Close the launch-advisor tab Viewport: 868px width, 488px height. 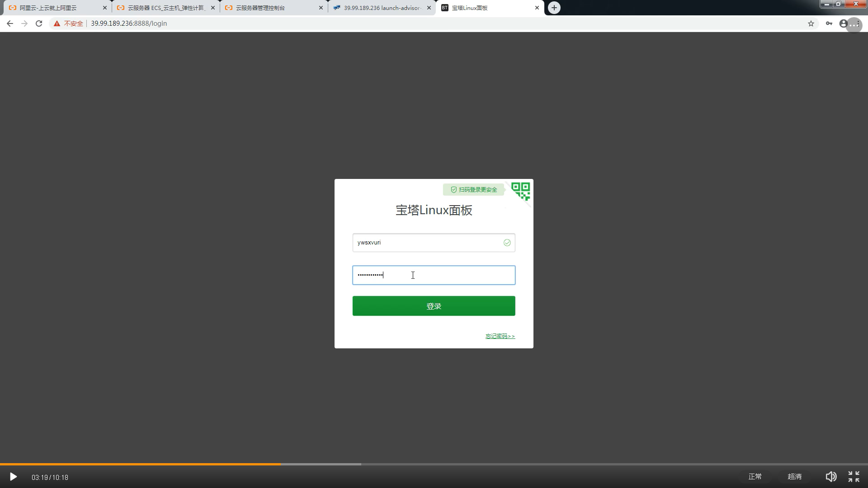(x=429, y=8)
